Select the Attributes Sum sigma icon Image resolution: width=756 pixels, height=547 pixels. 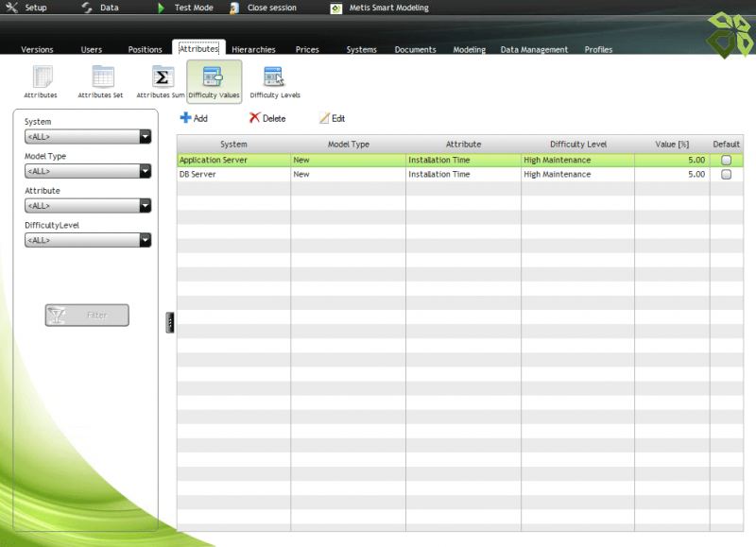[161, 77]
